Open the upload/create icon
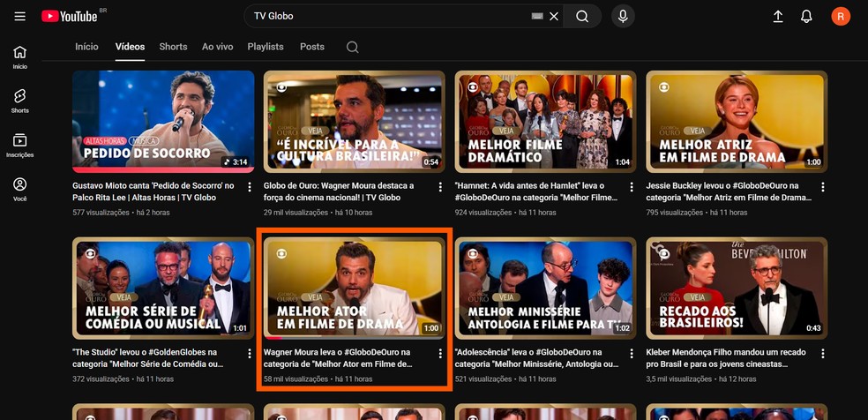This screenshot has width=868, height=420. pos(778,16)
